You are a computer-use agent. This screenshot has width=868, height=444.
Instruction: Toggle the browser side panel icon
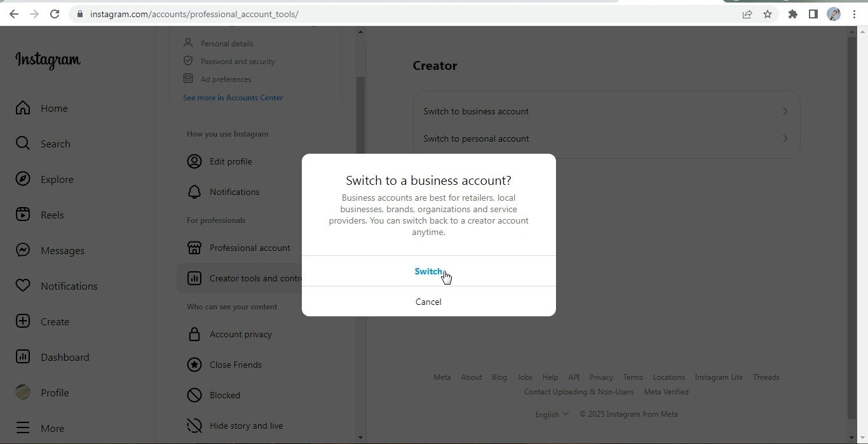click(813, 14)
